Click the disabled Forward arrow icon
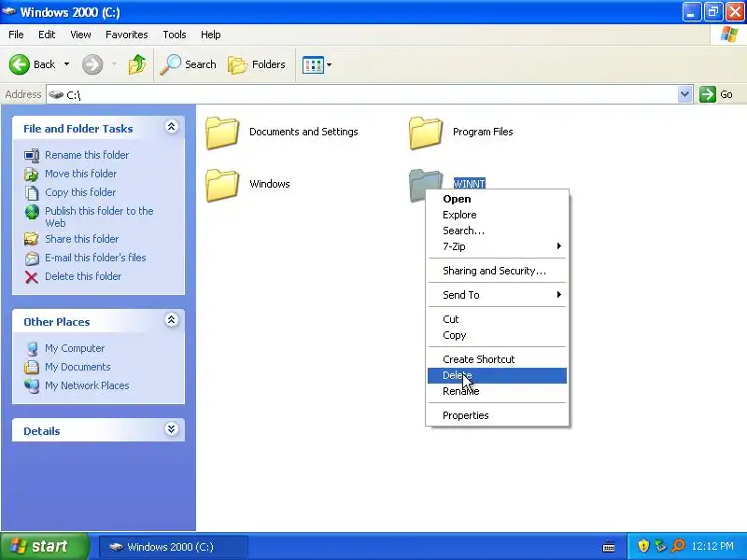The image size is (747, 560). [92, 64]
